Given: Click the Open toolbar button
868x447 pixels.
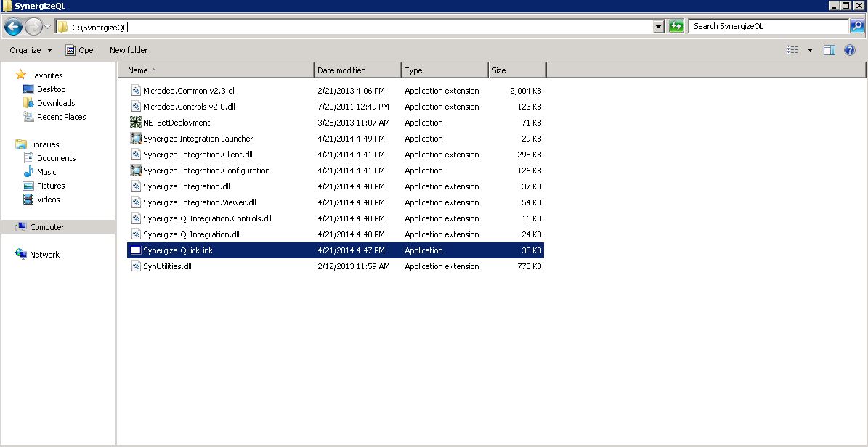Looking at the screenshot, I should [81, 50].
